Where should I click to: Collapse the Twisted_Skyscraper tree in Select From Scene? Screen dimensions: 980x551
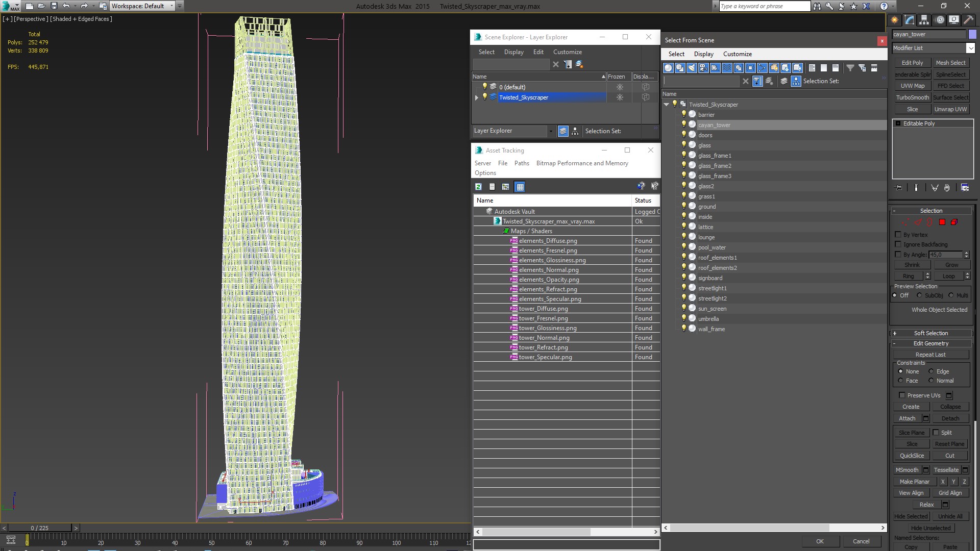pos(666,105)
